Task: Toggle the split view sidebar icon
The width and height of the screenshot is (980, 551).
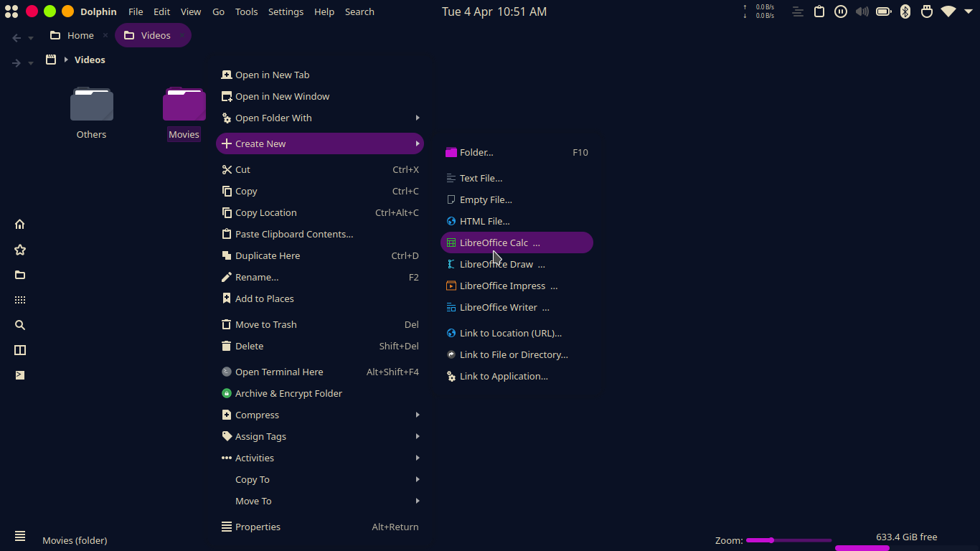Action: click(20, 350)
